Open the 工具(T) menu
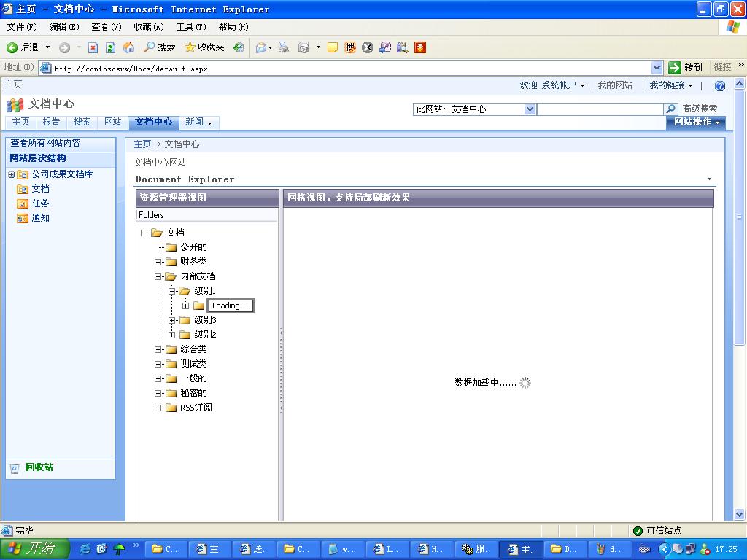 pyautogui.click(x=190, y=27)
